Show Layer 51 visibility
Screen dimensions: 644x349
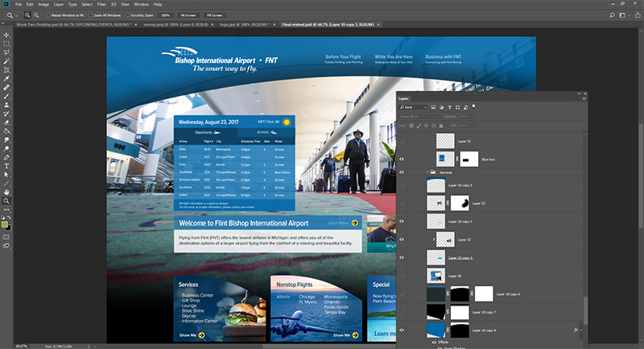click(402, 141)
